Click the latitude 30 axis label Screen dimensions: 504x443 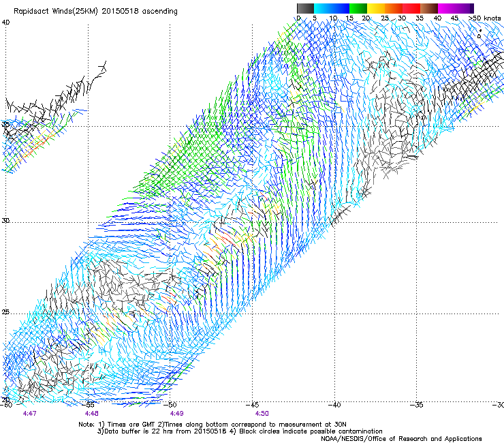[5, 221]
